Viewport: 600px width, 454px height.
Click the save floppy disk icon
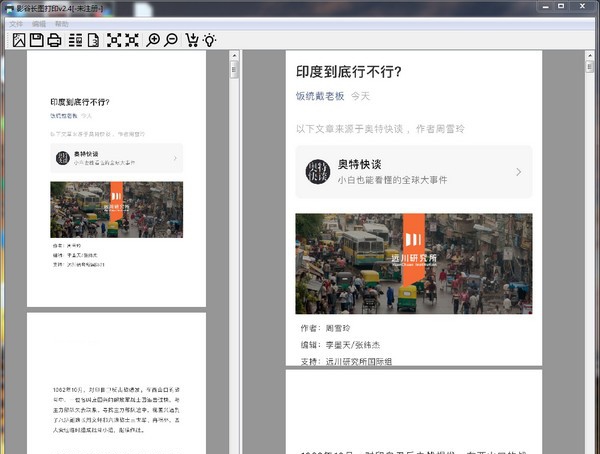[36, 40]
